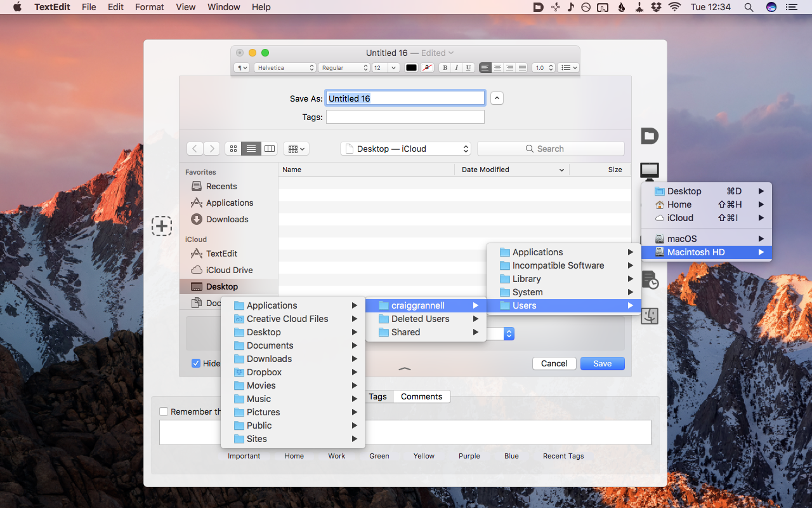812x508 pixels.
Task: Go forward with the right chevron button
Action: tap(211, 149)
